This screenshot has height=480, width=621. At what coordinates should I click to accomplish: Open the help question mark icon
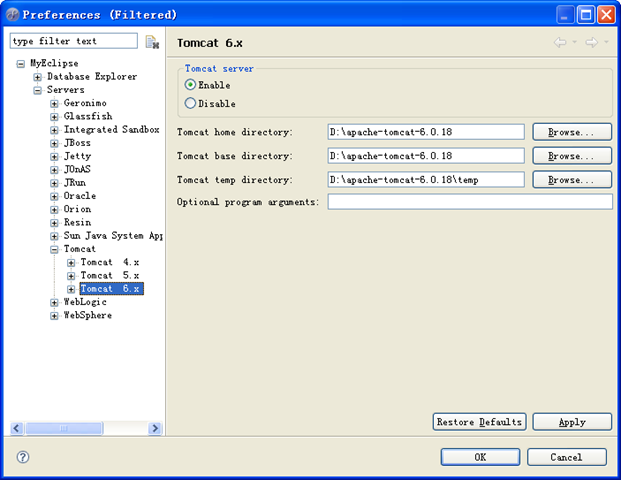(23, 457)
